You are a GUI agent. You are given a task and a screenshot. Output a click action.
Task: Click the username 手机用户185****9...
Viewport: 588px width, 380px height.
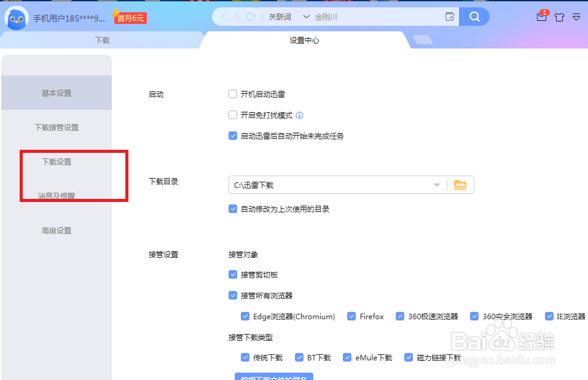pyautogui.click(x=69, y=18)
